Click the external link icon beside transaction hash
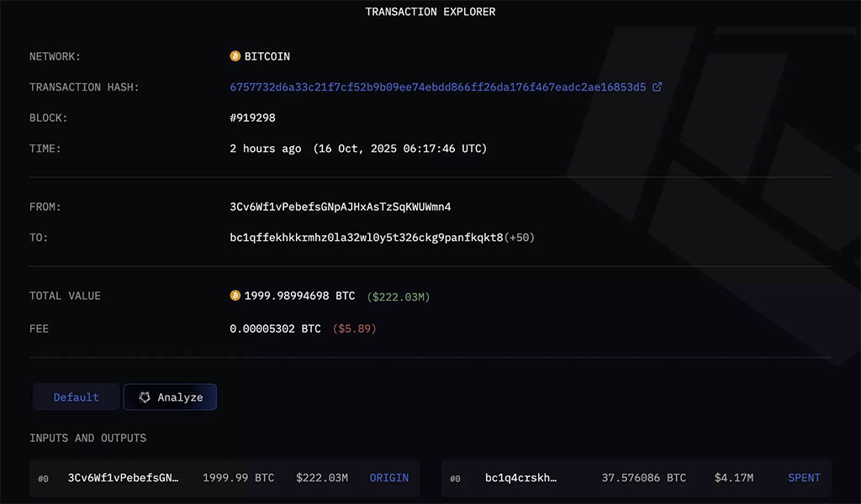The image size is (861, 504). tap(658, 87)
